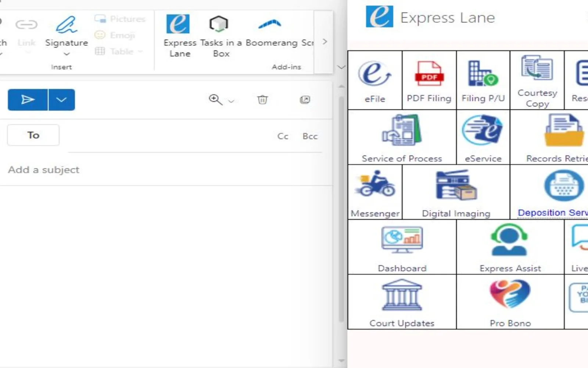Launch Express Lane add-in from ribbon

[x=180, y=36]
